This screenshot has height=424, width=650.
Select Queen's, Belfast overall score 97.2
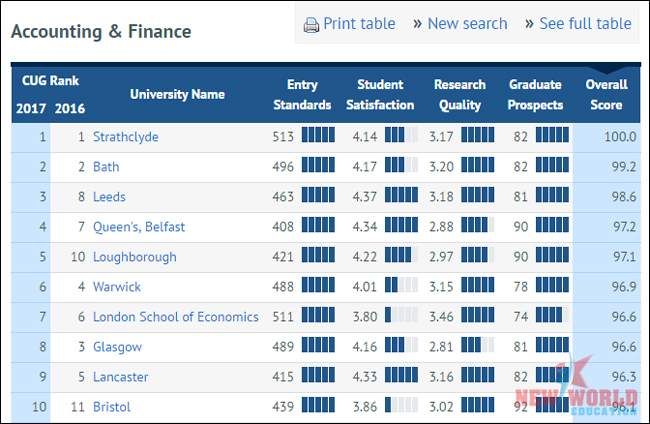pos(625,227)
